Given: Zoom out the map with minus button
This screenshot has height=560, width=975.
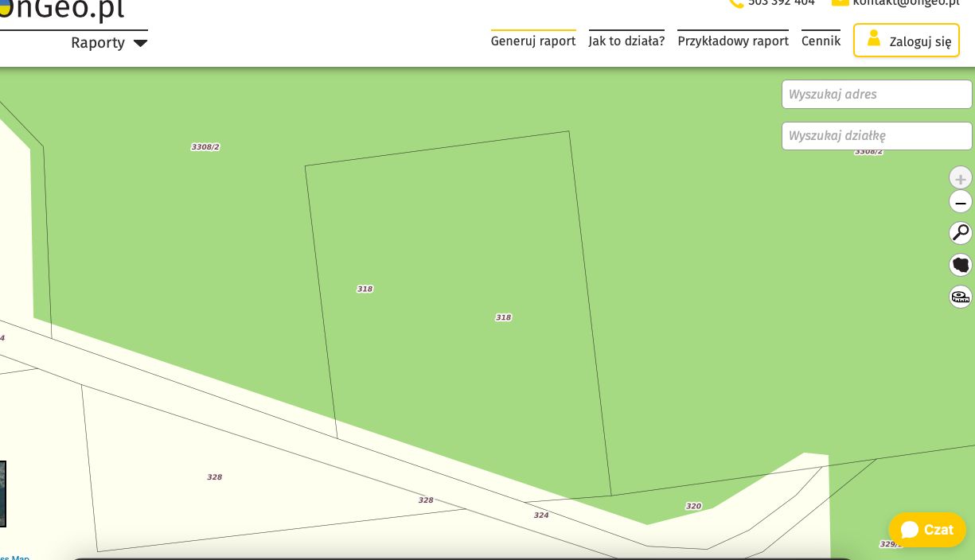Looking at the screenshot, I should [x=961, y=202].
